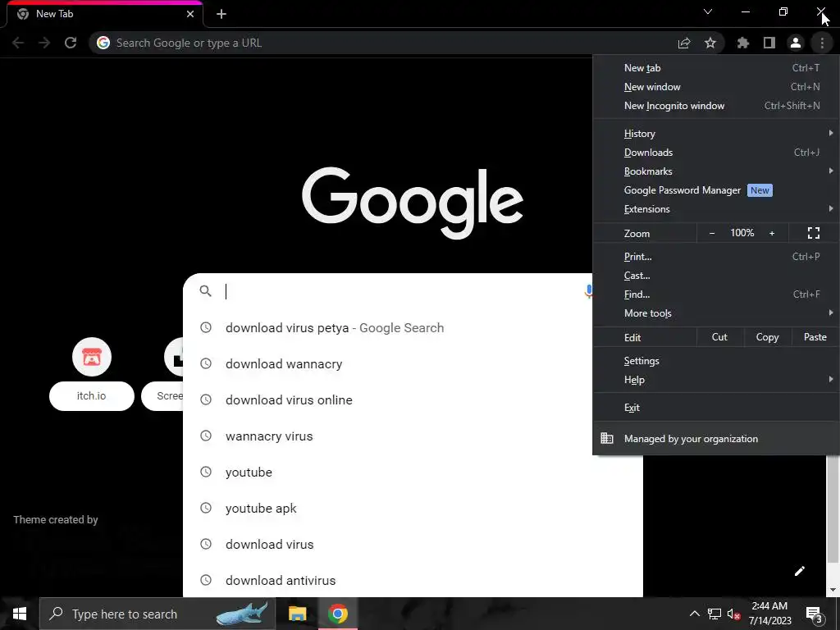
Task: Select New window menu item
Action: tap(716, 87)
